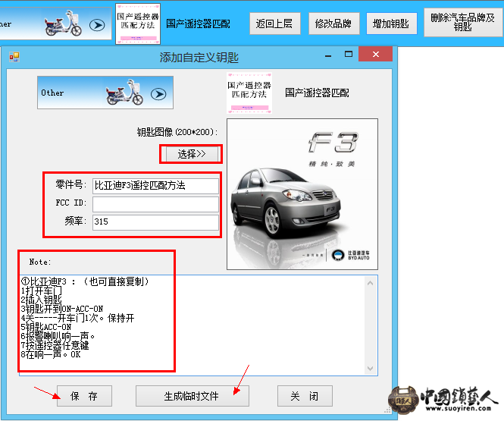Click the 生成临时文件 button
Screen dimensions: 504x421
[x=193, y=396]
